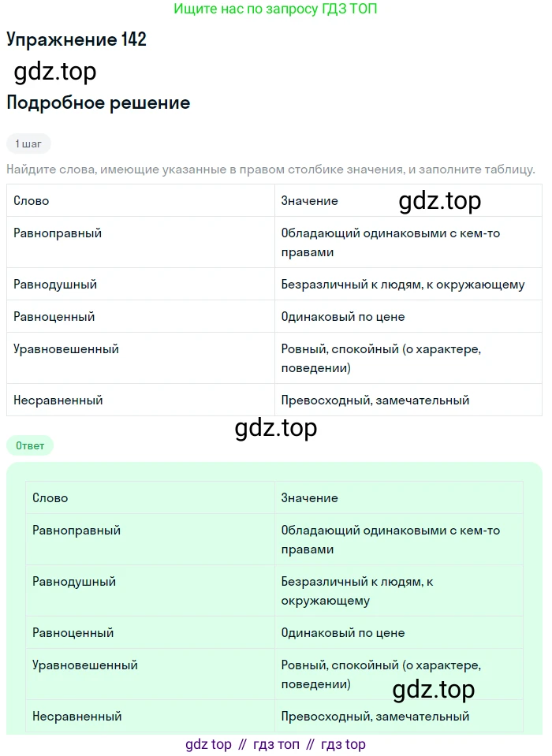Screen dimensions: 552x756
Task: Click "Значение" header in the first table
Action: tap(309, 201)
